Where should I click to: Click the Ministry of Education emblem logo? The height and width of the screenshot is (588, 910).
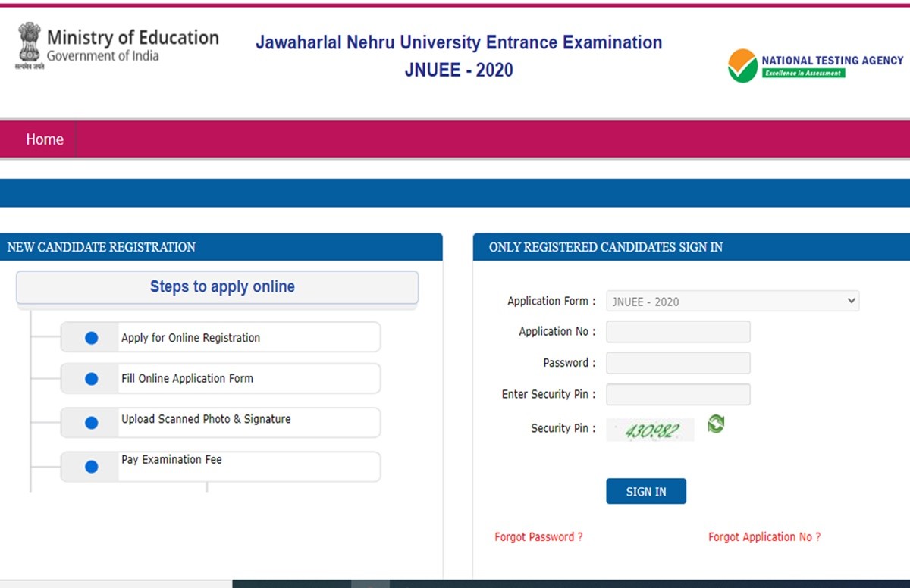click(x=29, y=46)
